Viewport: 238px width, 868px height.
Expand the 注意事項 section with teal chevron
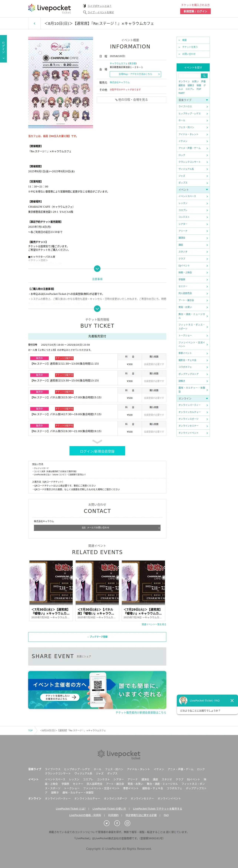[x=97, y=308]
